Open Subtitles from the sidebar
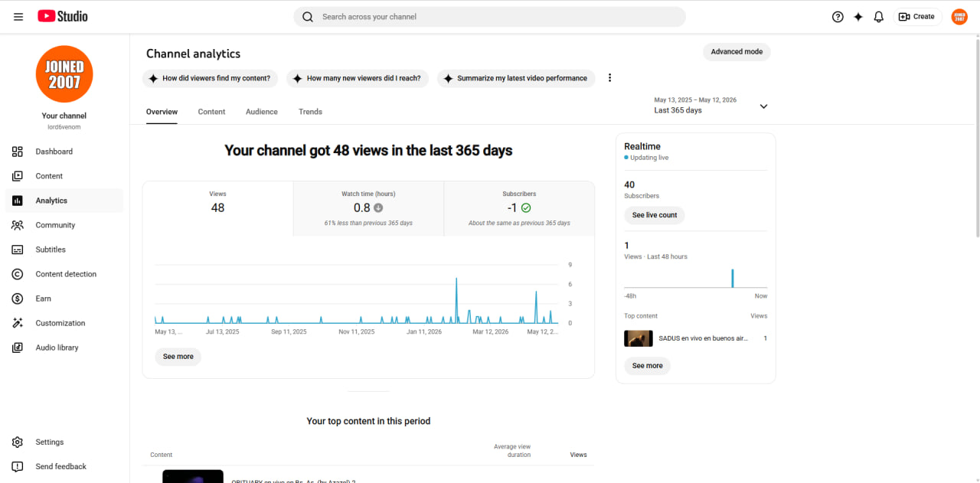Image resolution: width=980 pixels, height=483 pixels. point(64,250)
